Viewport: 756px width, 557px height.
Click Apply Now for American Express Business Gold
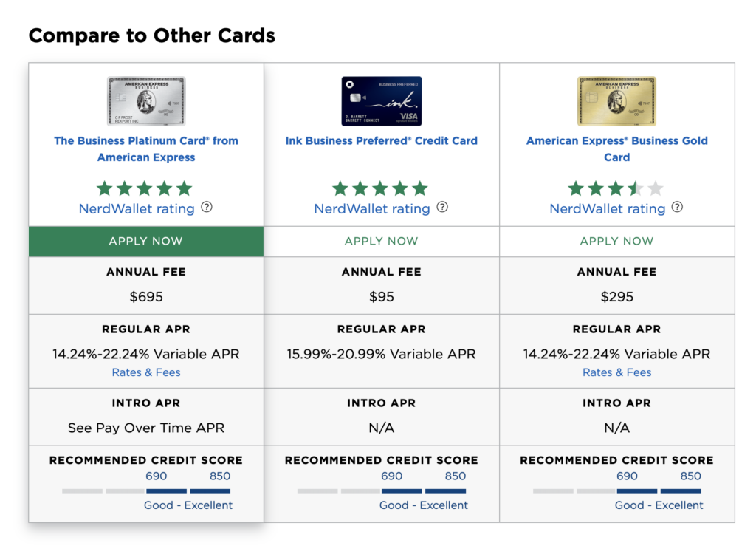click(x=616, y=241)
